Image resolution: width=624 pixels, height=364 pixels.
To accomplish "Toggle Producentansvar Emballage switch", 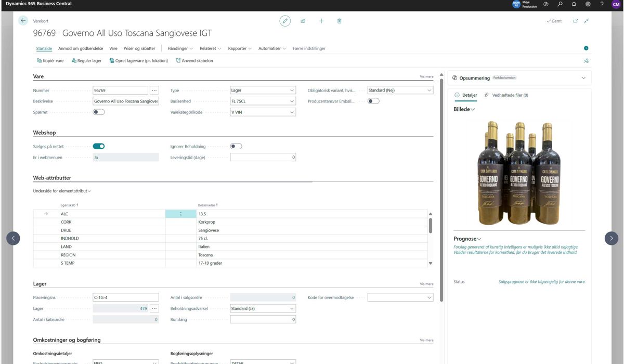I will (373, 101).
